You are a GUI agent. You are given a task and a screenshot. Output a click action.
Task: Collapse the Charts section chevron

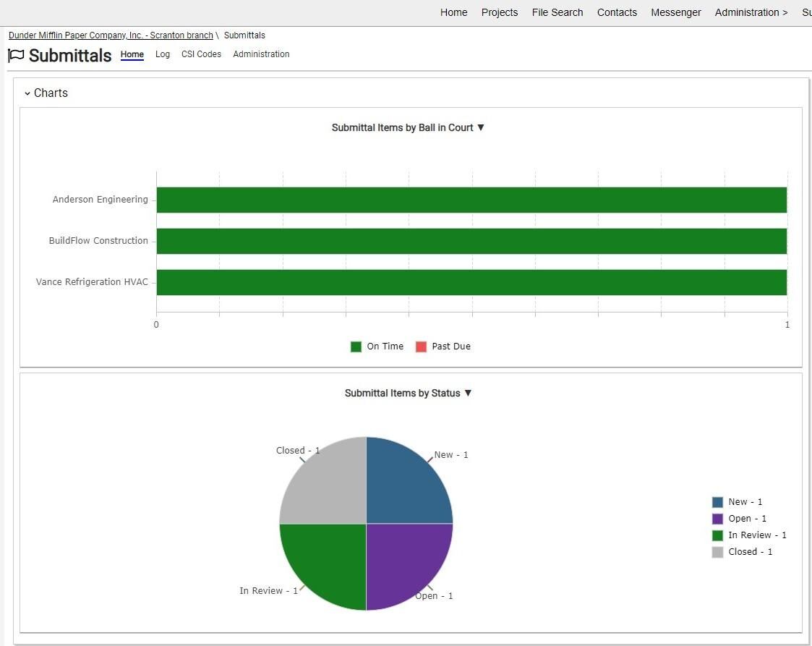27,94
